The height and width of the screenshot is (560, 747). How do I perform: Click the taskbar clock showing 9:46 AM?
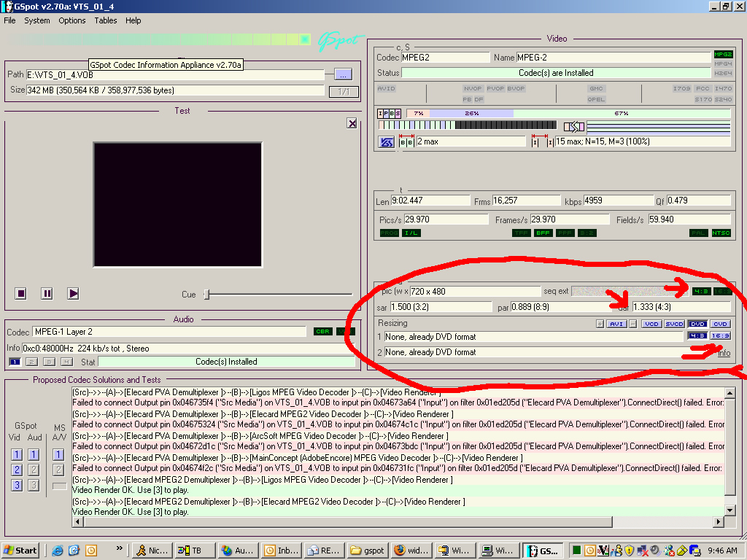point(722,551)
